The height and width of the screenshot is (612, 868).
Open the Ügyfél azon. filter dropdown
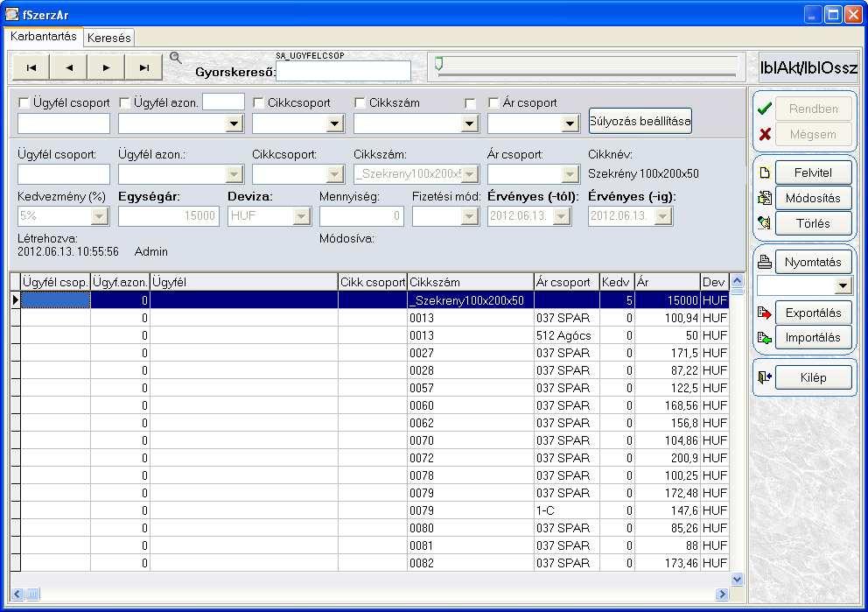234,124
